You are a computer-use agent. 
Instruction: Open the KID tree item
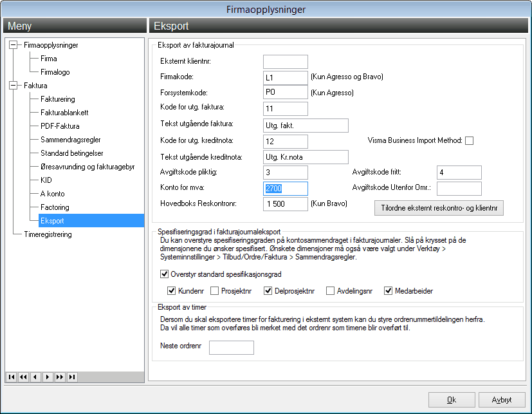[x=46, y=180]
